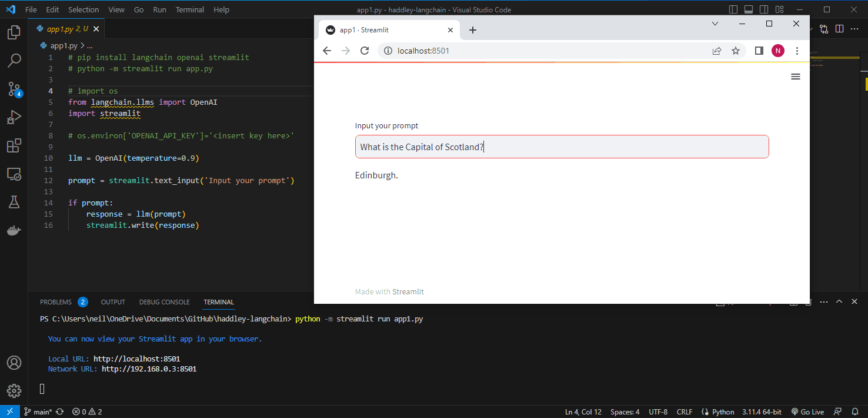Screen dimensions: 868x418
Task: Click the Streamlit link in page footer
Action: (x=408, y=291)
